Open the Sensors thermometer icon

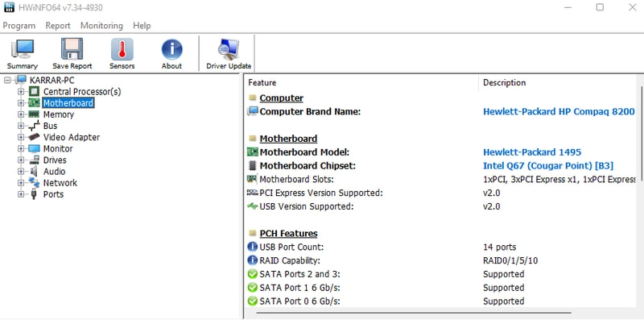(x=122, y=49)
